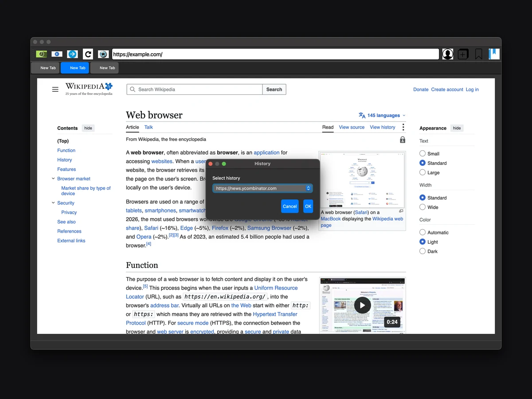Viewport: 532px width, 399px height.
Task: Open the user profile icon
Action: [x=448, y=54]
